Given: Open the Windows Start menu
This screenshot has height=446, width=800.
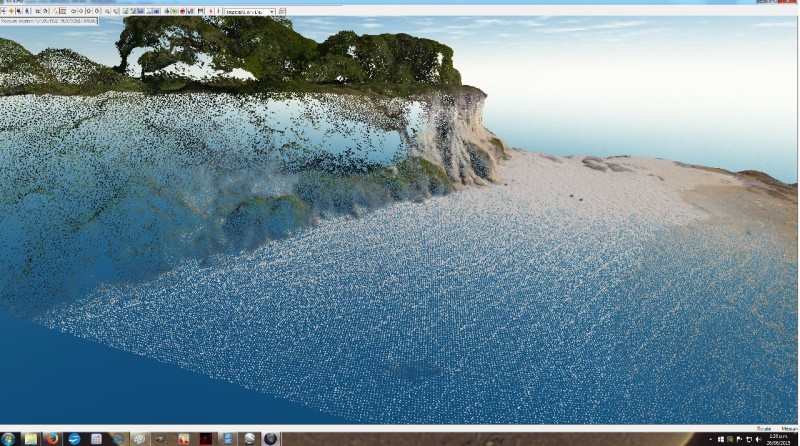Looking at the screenshot, I should click(7, 439).
